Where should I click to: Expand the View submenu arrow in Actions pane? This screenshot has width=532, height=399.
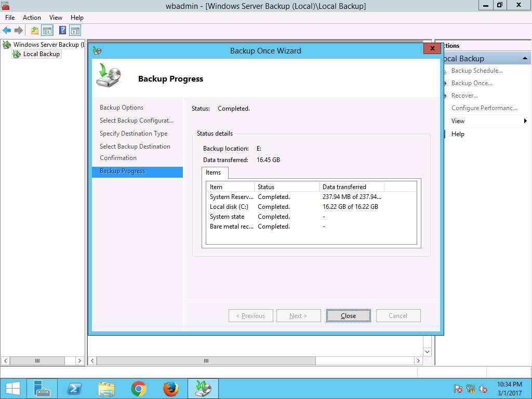point(525,121)
